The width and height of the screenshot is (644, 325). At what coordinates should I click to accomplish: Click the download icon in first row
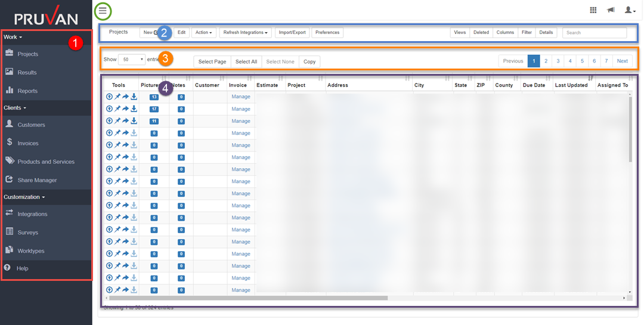(x=134, y=97)
